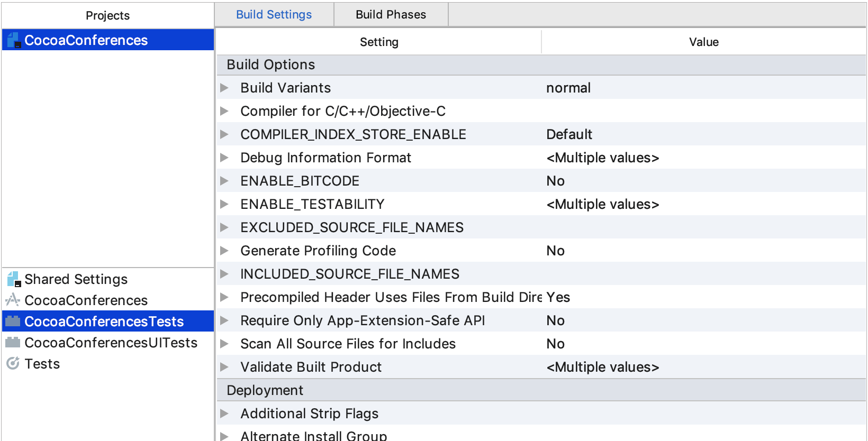Click 'No' value for Require Only App-Extension-Safe API

(556, 320)
